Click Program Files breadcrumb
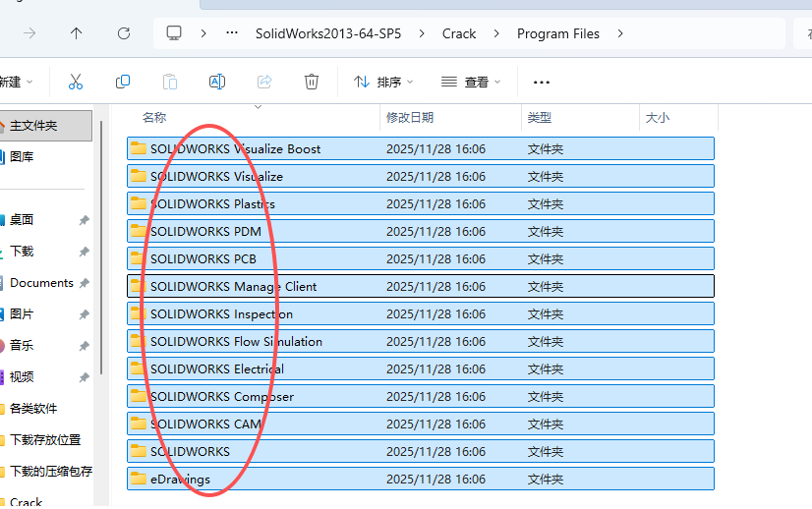 [558, 33]
